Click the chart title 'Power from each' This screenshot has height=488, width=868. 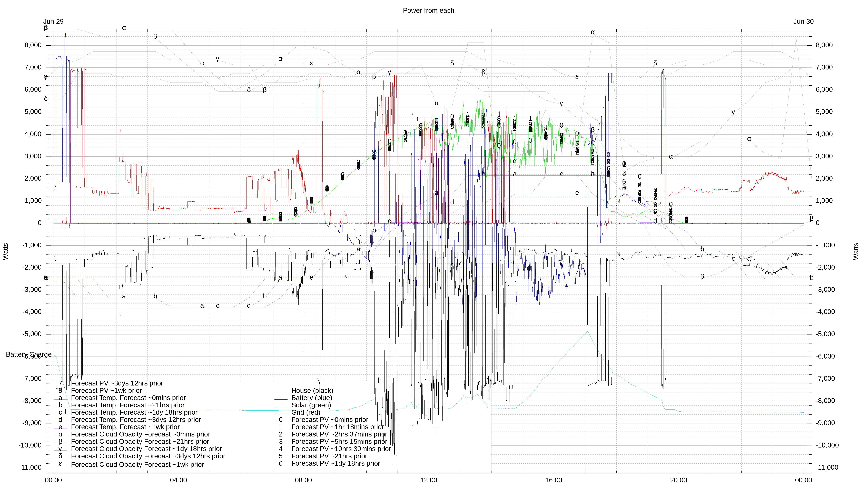pos(428,11)
